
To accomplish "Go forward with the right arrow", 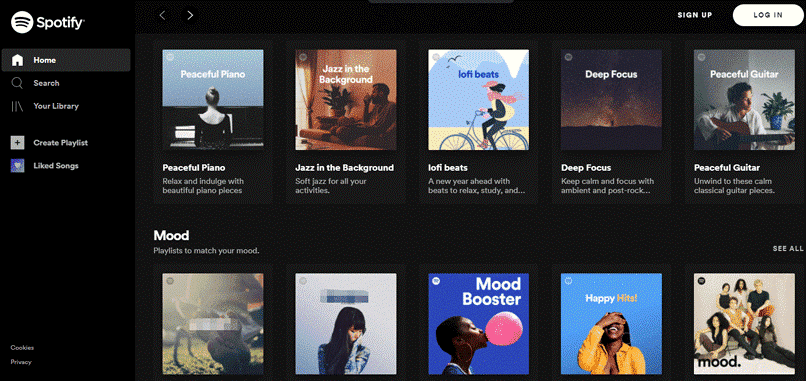I will coord(190,15).
